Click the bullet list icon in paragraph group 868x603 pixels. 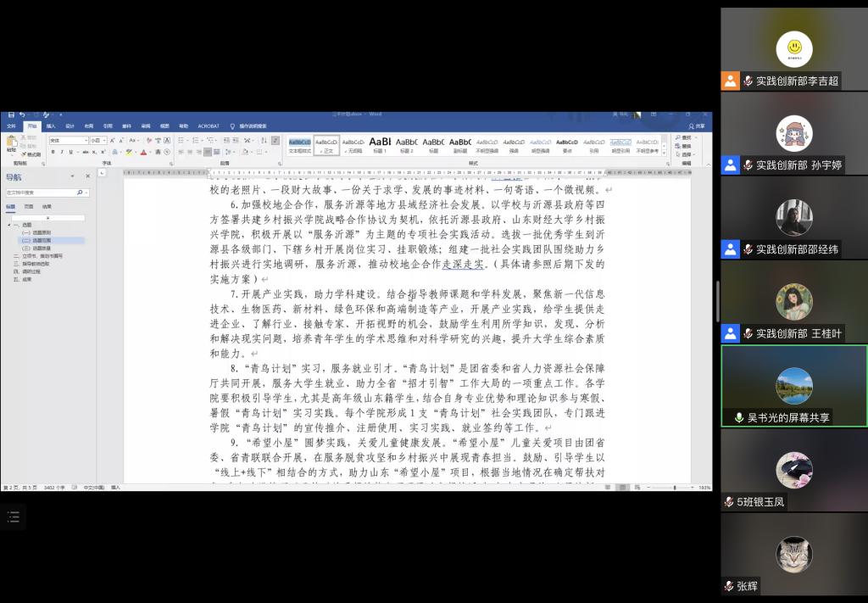(181, 140)
